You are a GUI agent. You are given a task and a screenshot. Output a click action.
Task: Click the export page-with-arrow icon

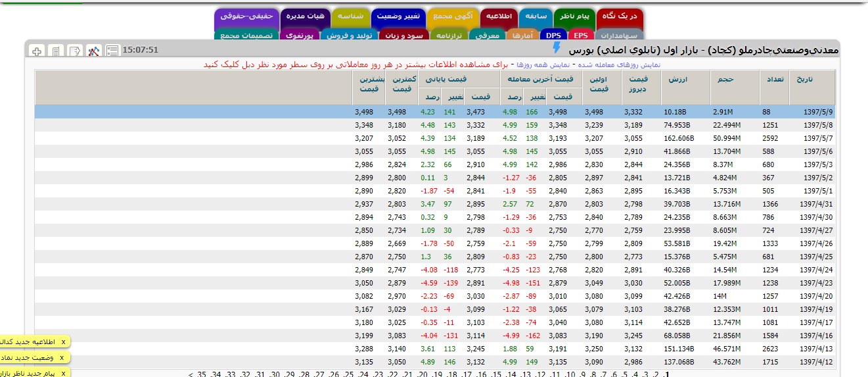[x=75, y=51]
